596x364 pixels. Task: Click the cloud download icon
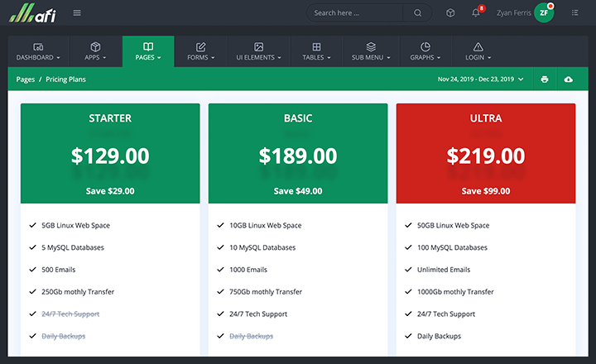coord(568,79)
